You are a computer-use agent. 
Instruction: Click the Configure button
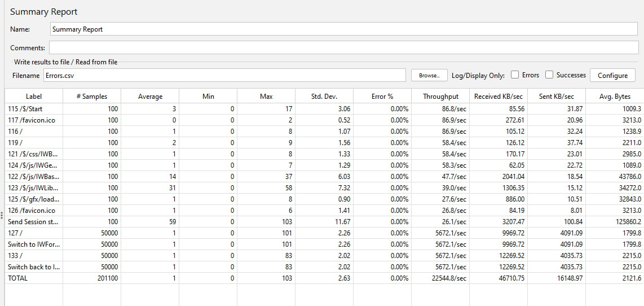612,75
